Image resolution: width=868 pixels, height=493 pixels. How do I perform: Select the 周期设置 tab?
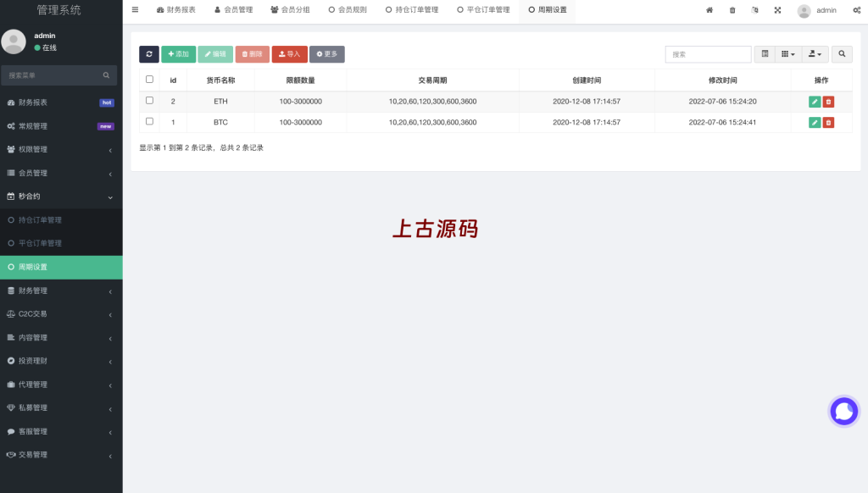(548, 10)
